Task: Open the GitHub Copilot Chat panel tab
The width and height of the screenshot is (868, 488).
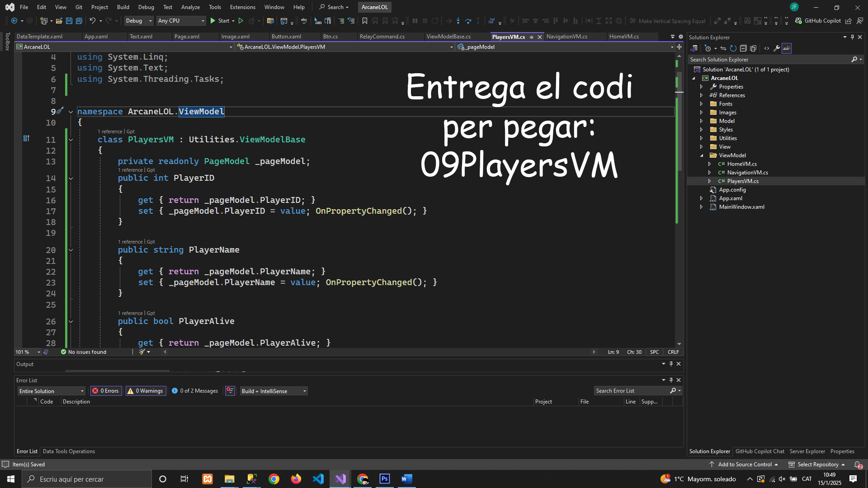Action: [759, 451]
